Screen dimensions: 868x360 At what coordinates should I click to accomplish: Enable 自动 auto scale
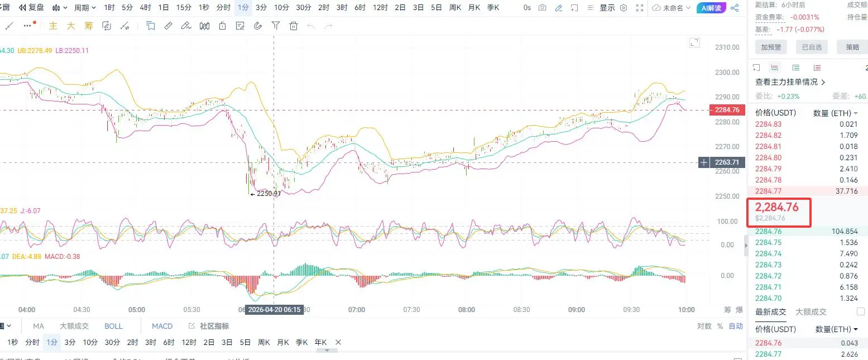pyautogui.click(x=736, y=326)
